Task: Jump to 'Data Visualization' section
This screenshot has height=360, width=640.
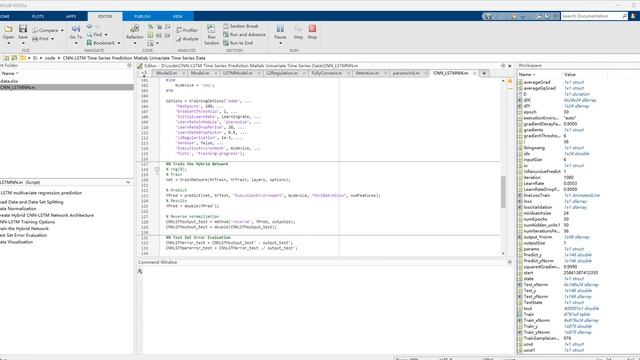Action: point(16,242)
